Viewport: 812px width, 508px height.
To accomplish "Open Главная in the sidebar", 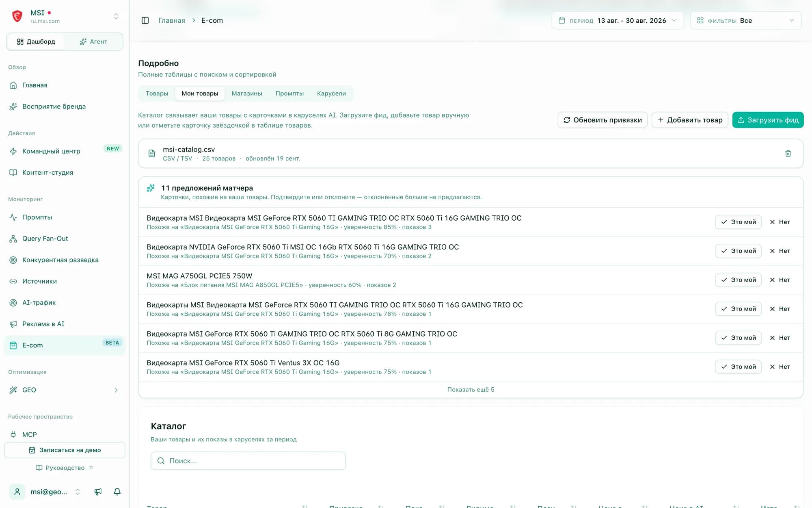I will 65,85.
